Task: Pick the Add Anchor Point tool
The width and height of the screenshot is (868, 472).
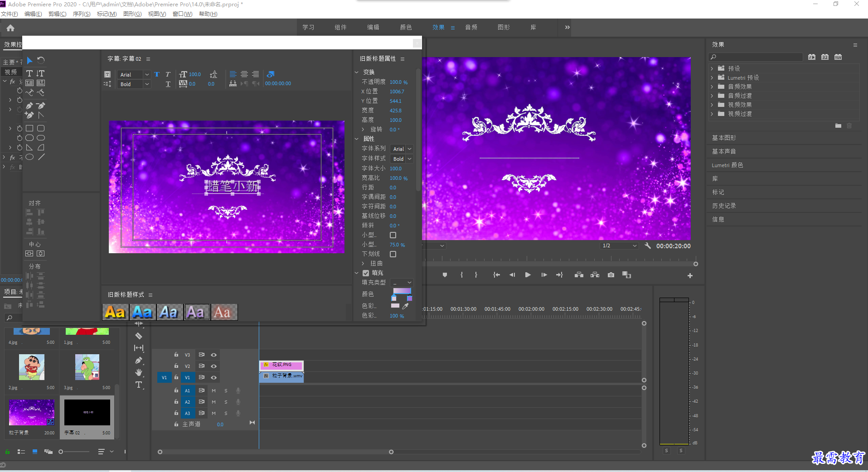Action: pyautogui.click(x=29, y=115)
